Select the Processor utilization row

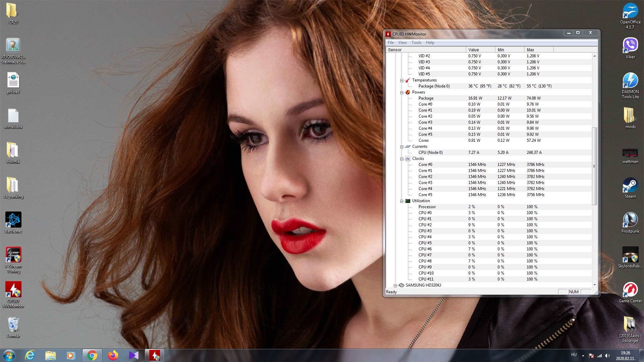tap(489, 207)
